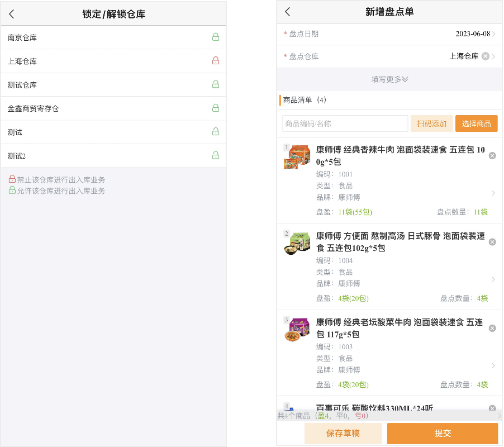Tap 扫码添加 button
The image size is (504, 447).
click(432, 123)
